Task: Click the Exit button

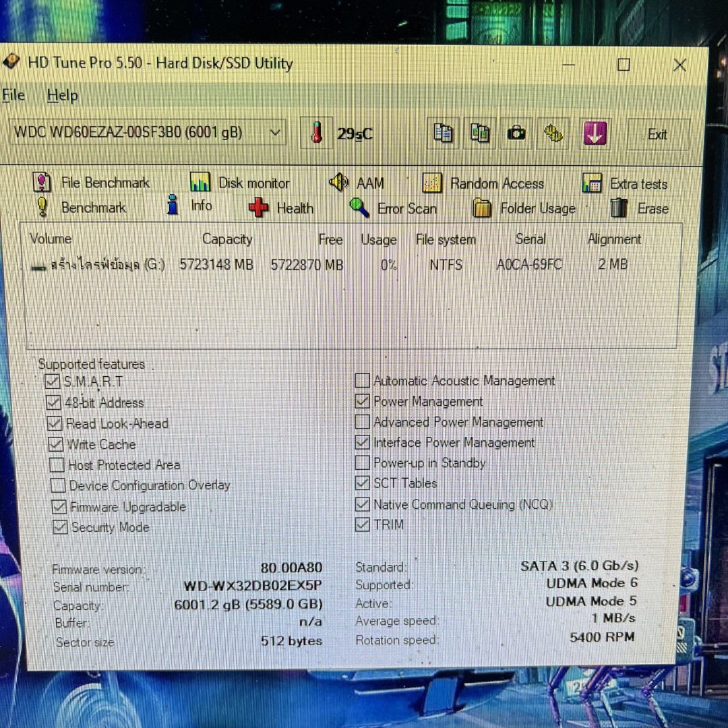Action: point(657,134)
